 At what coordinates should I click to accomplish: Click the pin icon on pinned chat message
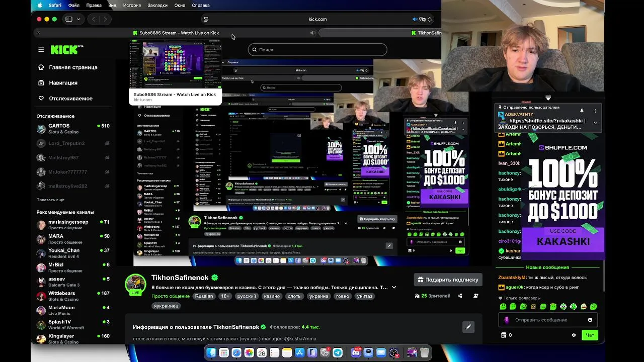pos(582,111)
